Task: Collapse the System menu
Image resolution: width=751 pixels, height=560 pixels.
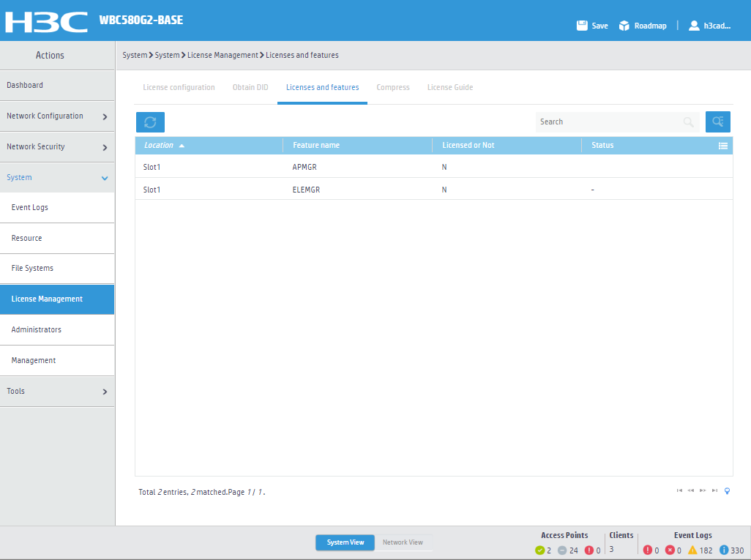Action: [x=57, y=177]
